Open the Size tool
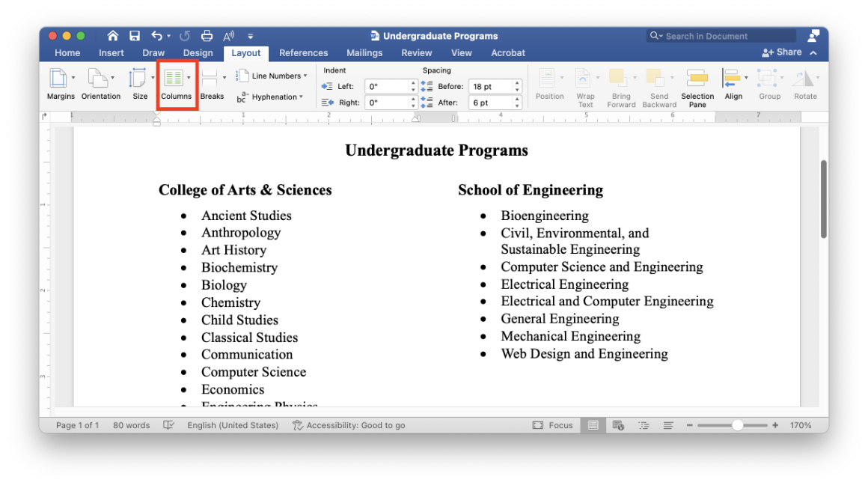Screen dimensions: 868x485 pyautogui.click(x=140, y=85)
